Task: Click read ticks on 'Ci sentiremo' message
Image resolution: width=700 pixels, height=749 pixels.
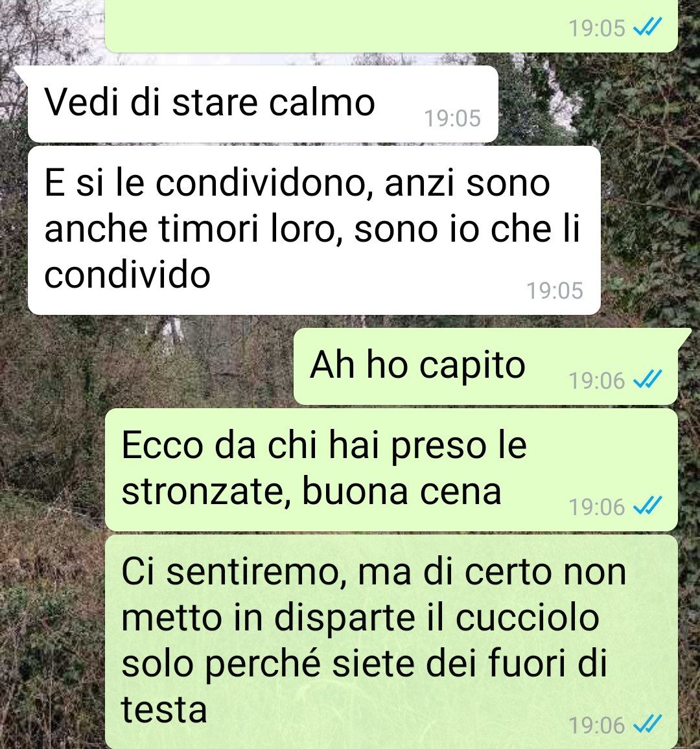Action: click(647, 724)
